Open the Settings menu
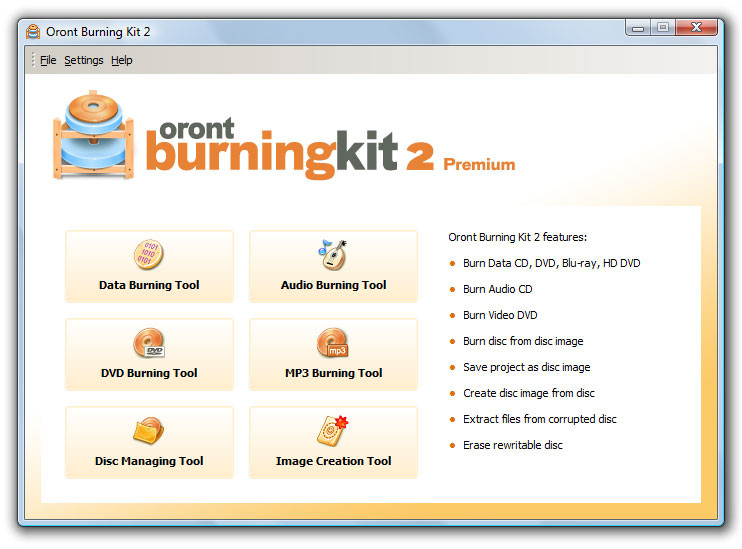The height and width of the screenshot is (549, 742). [x=84, y=60]
